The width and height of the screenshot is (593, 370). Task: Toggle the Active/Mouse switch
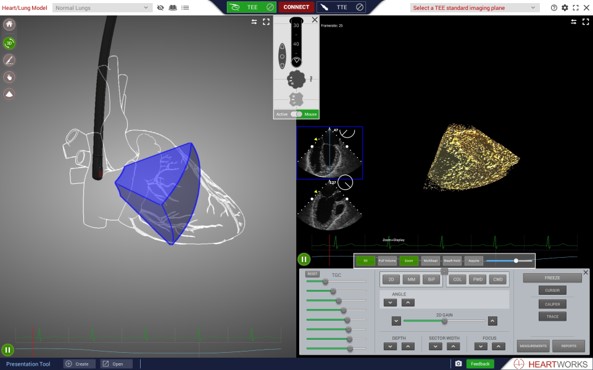pos(296,114)
